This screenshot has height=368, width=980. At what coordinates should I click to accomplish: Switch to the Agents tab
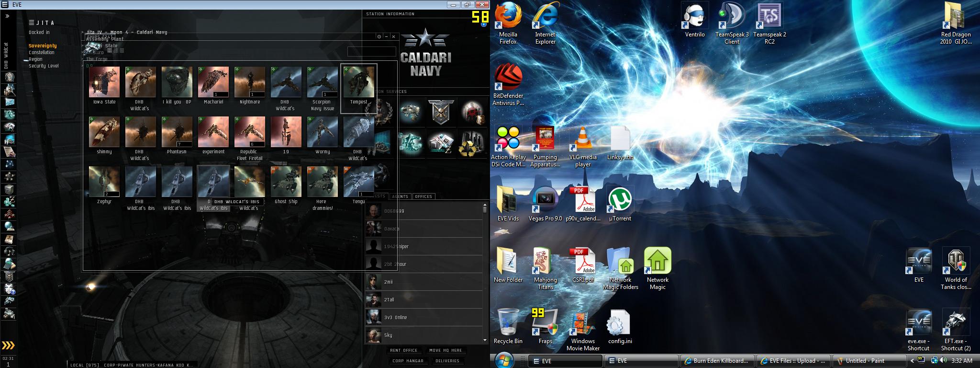400,196
